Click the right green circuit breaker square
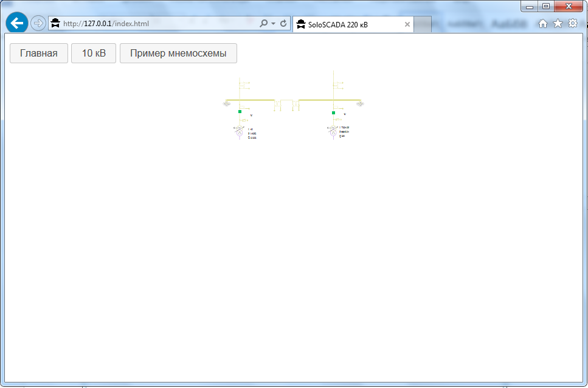The height and width of the screenshot is (388, 588). pos(333,113)
